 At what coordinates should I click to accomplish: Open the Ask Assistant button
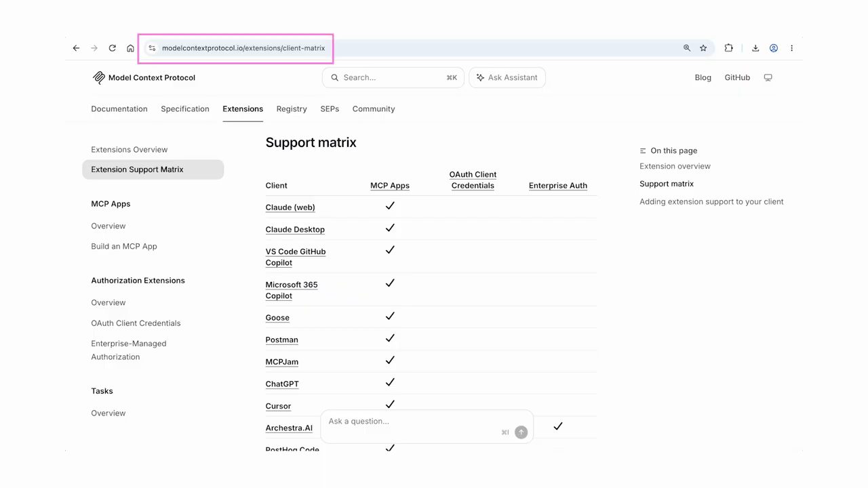coord(507,77)
